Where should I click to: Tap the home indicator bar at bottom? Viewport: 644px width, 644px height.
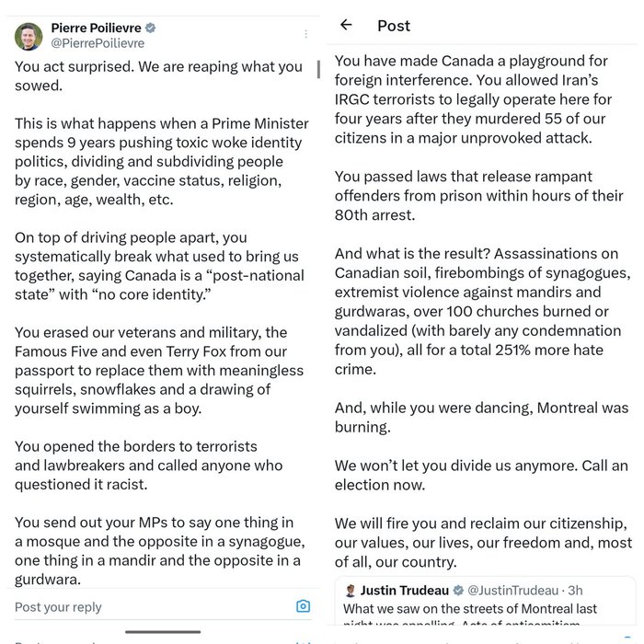tap(163, 632)
